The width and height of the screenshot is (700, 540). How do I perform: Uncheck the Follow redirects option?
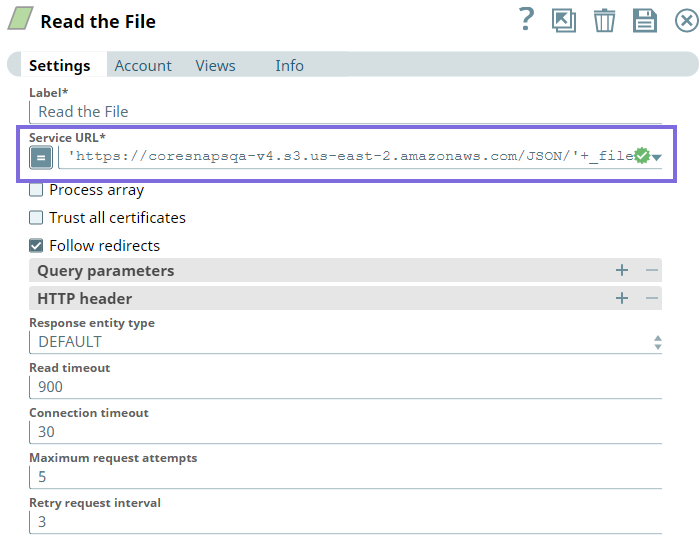37,246
